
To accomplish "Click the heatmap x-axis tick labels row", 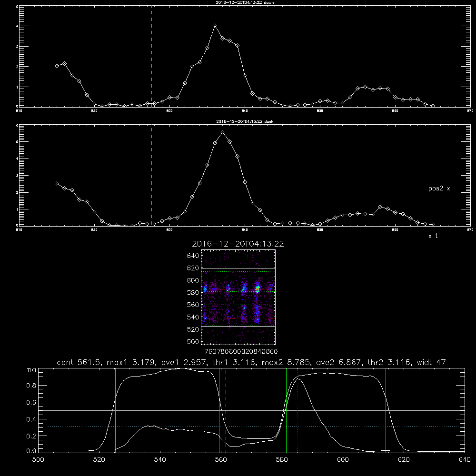I will pos(241,352).
